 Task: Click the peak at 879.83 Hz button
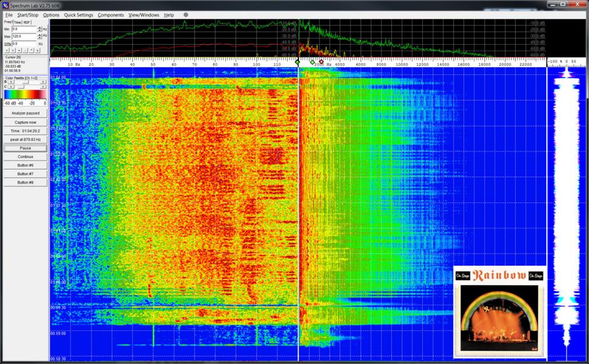[25, 139]
